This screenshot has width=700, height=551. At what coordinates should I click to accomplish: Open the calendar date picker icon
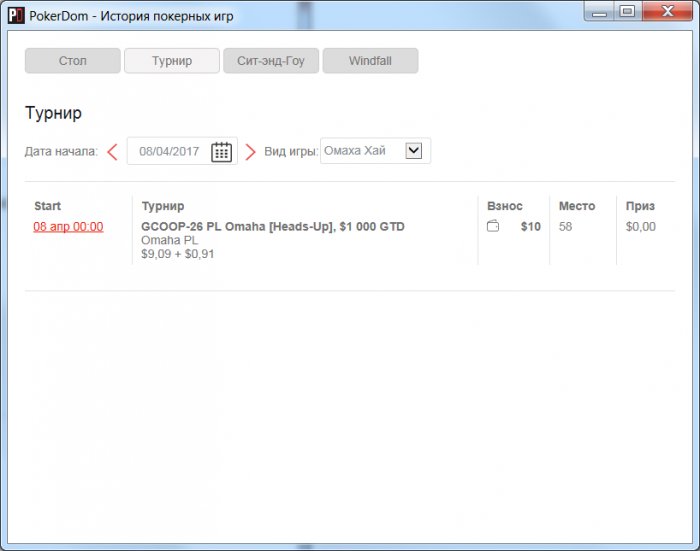coord(221,152)
